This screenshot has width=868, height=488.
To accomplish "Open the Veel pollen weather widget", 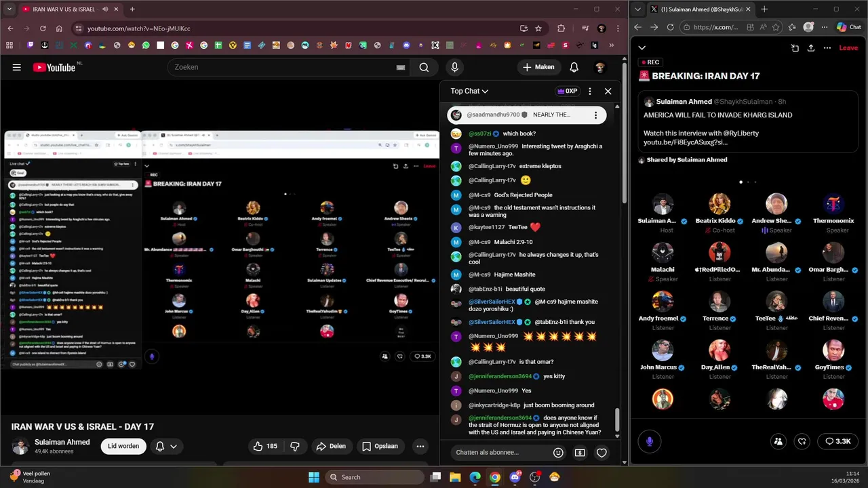I will (31, 477).
